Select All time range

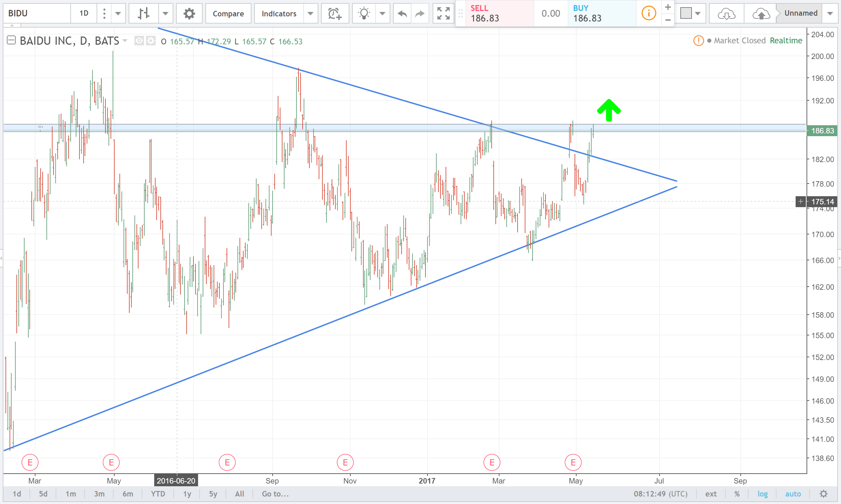pyautogui.click(x=240, y=494)
